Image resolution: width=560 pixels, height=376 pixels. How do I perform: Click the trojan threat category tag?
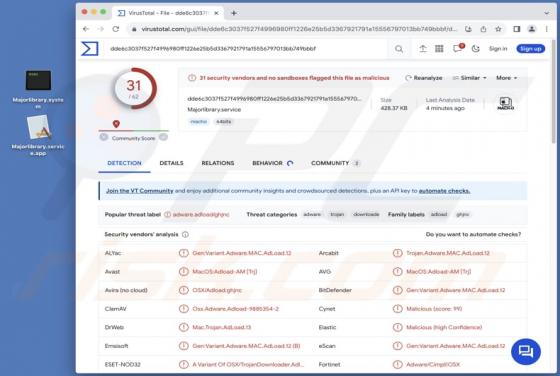tap(337, 215)
